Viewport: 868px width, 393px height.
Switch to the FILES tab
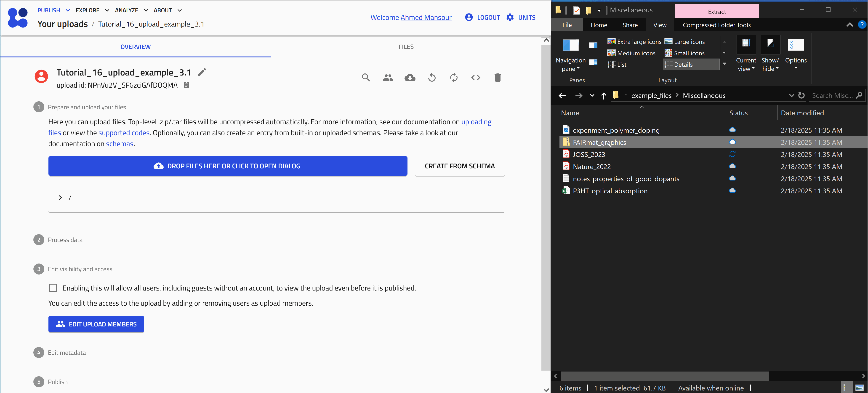click(406, 47)
